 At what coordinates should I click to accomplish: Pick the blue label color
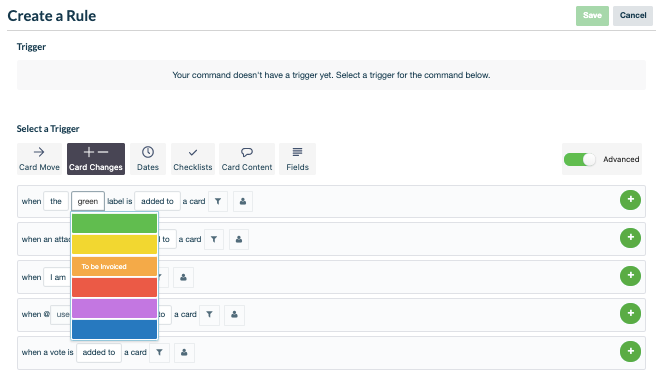tap(114, 329)
